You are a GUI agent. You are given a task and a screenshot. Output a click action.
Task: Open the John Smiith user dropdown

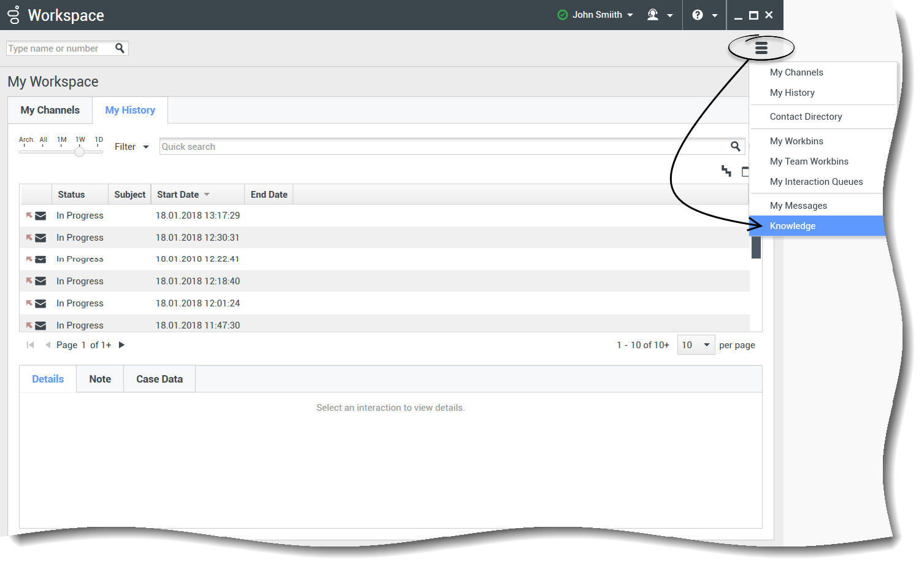pos(603,15)
